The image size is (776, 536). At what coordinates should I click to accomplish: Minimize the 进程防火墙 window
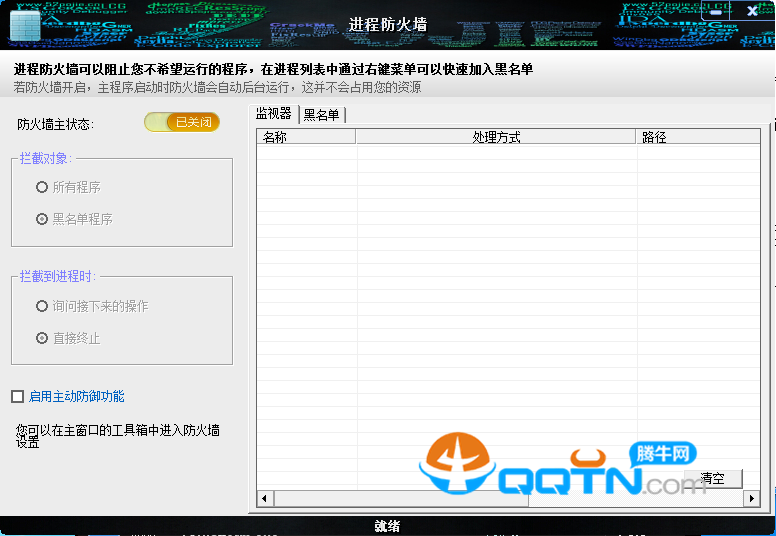click(718, 14)
